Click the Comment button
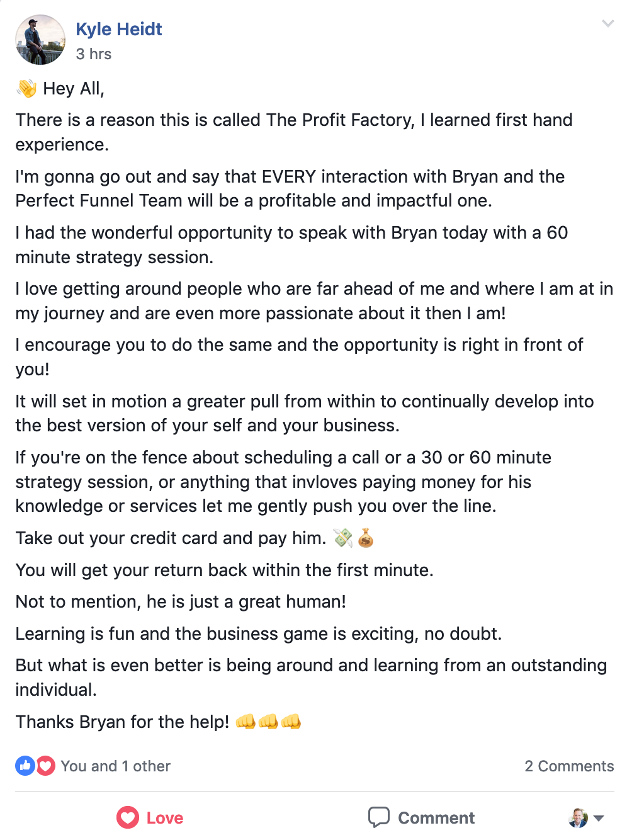Screen dimensions: 627x840 (421, 817)
